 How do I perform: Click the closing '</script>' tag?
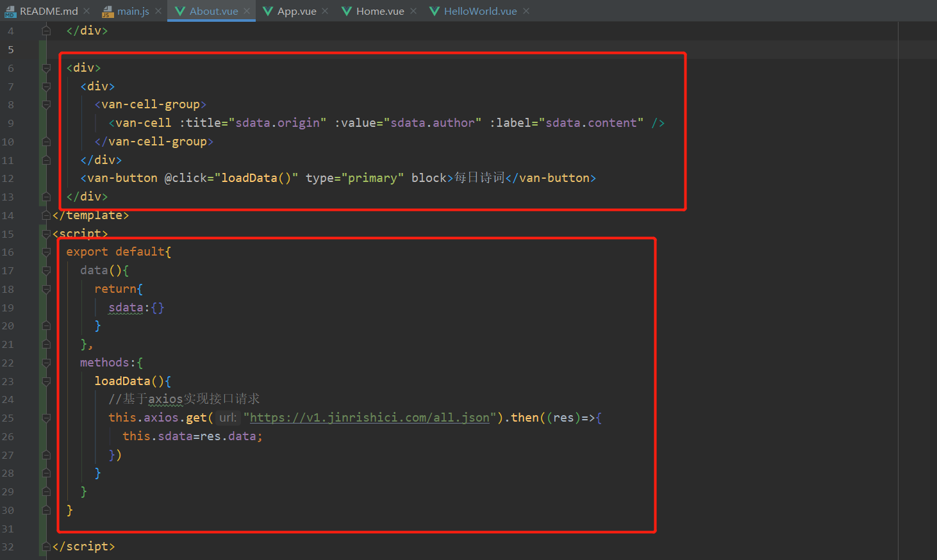pos(84,547)
